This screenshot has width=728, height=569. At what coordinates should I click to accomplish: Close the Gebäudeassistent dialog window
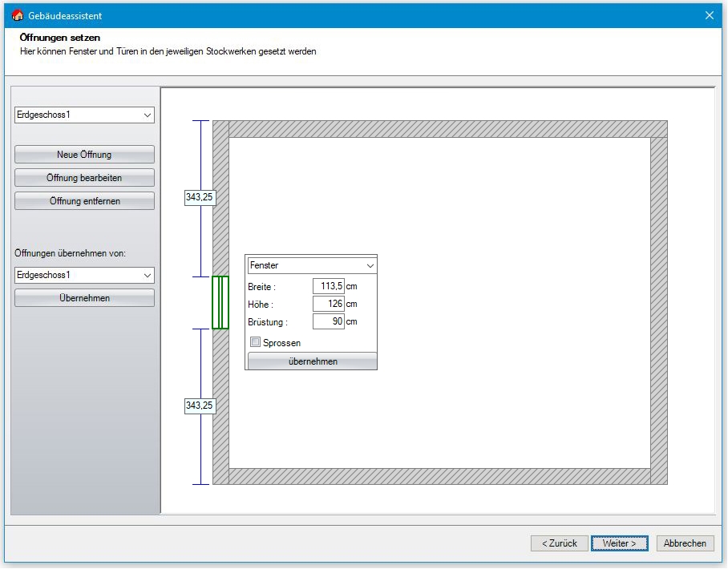(x=709, y=15)
